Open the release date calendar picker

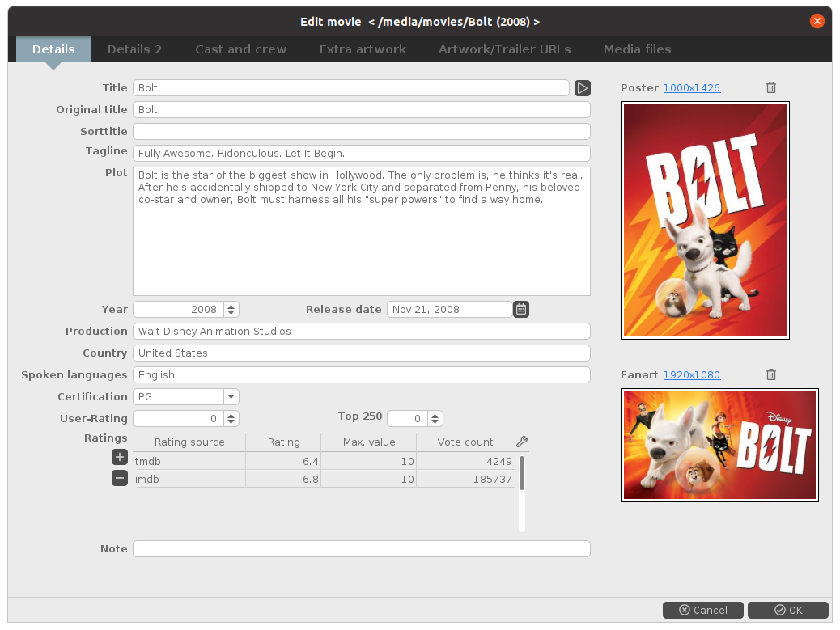click(x=521, y=309)
